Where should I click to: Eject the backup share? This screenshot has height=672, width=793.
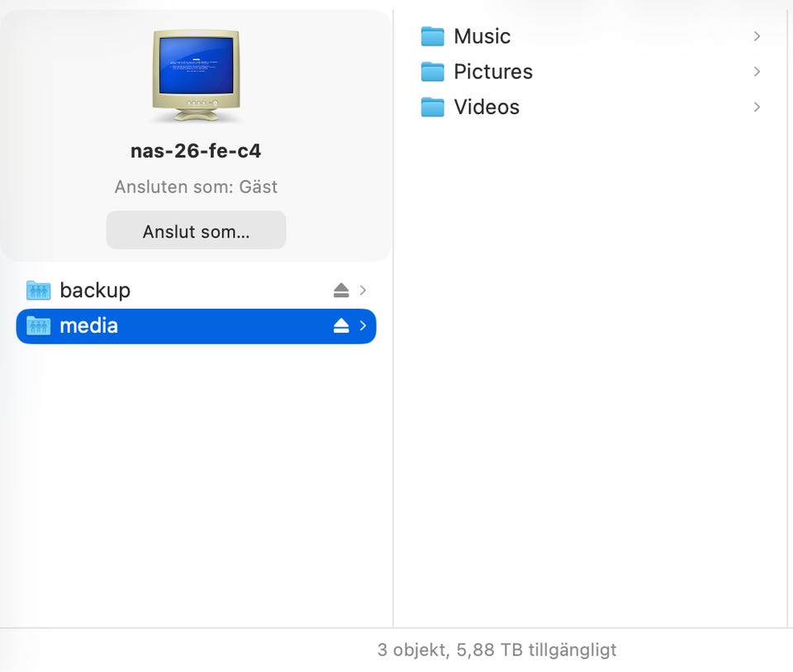click(x=341, y=291)
